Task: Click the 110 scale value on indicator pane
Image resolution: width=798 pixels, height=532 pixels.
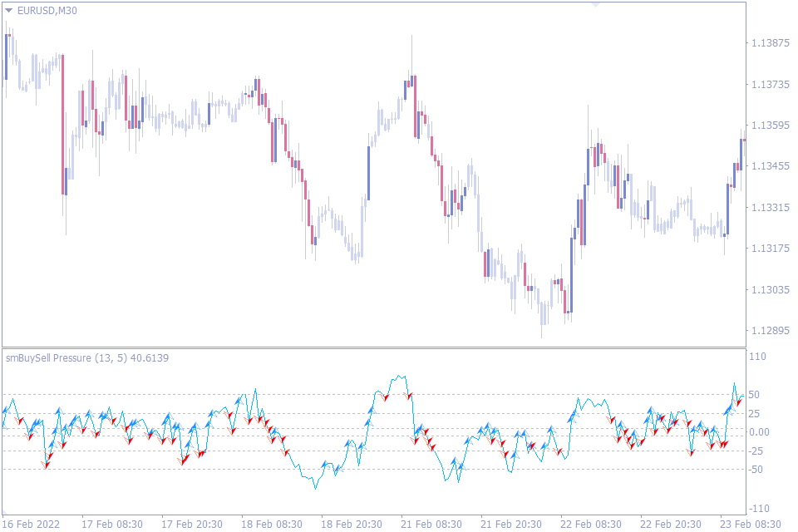Action: click(x=758, y=356)
